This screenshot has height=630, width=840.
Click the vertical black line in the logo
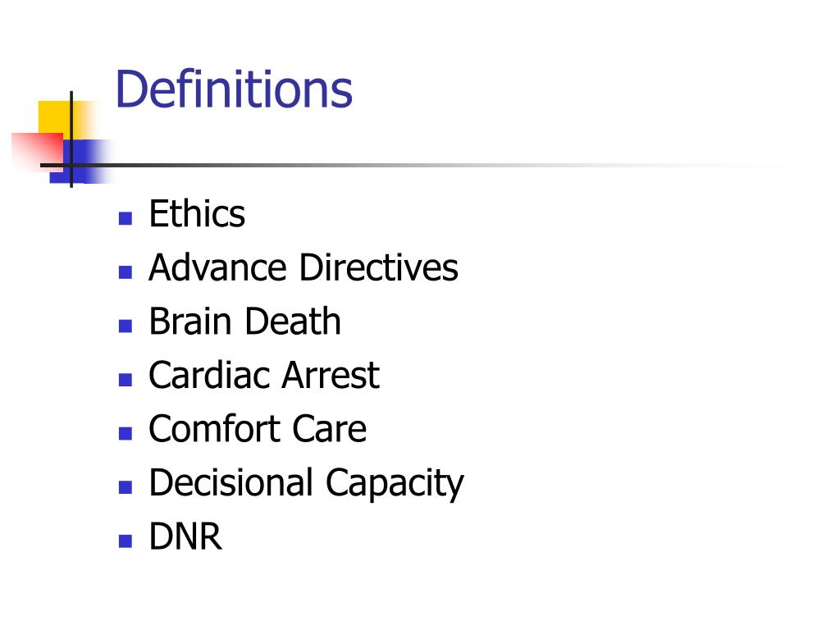click(x=71, y=123)
